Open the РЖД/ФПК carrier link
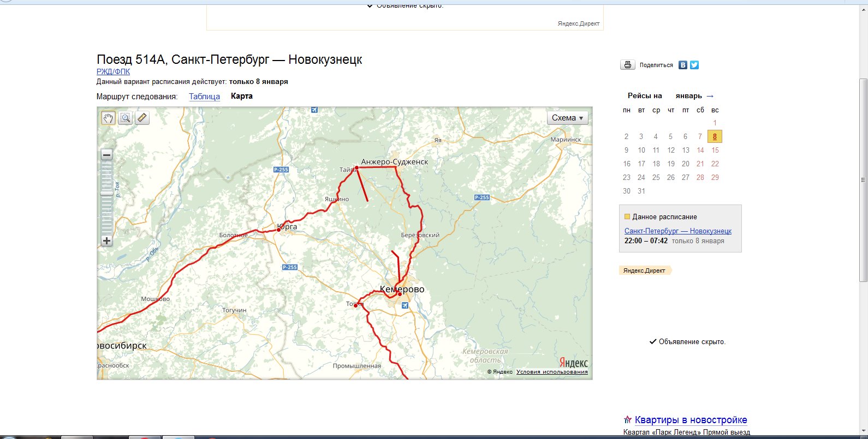 (x=113, y=71)
